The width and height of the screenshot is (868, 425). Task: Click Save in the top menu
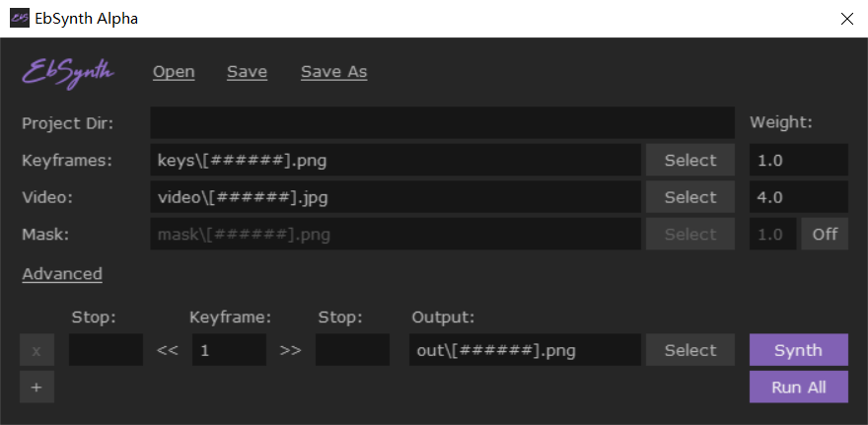pyautogui.click(x=247, y=72)
